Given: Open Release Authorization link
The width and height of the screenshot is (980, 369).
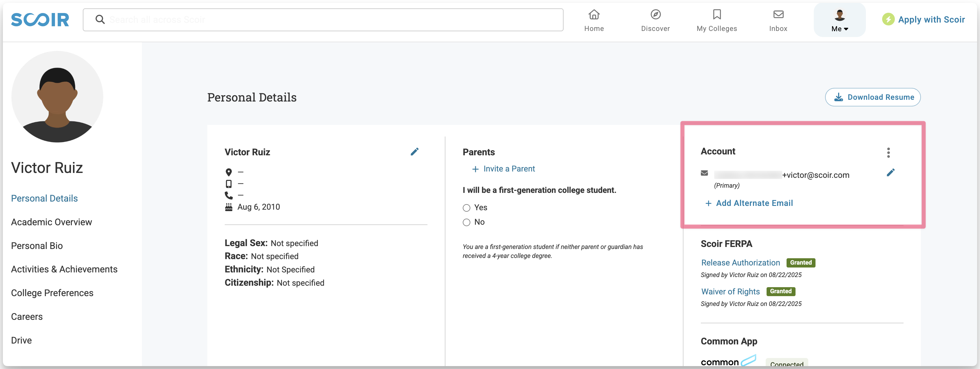Looking at the screenshot, I should click(740, 263).
